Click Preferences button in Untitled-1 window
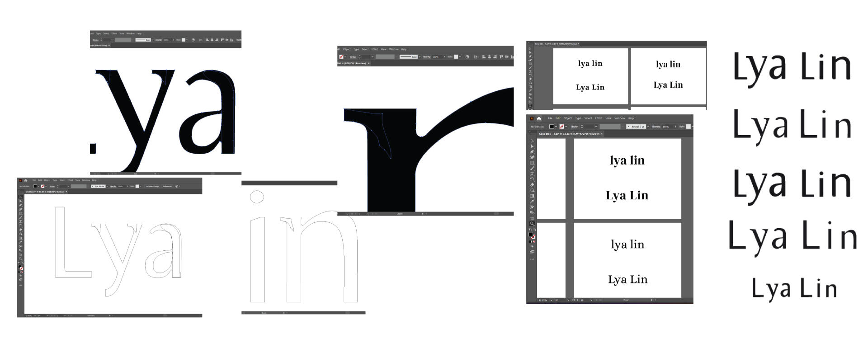This screenshot has width=868, height=362. [167, 186]
